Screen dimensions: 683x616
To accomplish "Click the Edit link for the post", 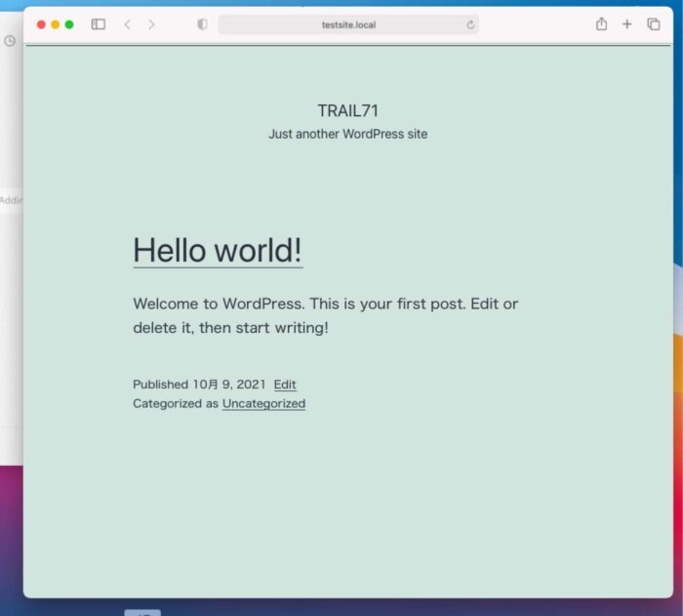I will 285,385.
